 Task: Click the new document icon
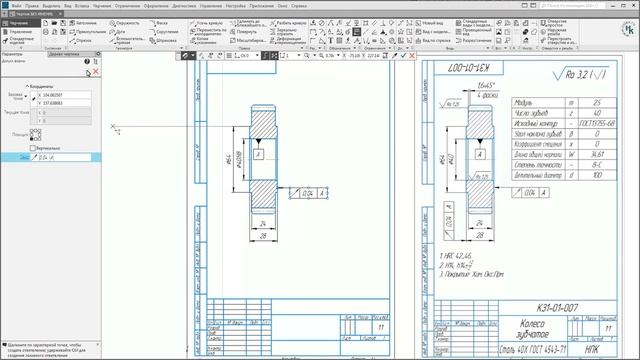pos(46,23)
